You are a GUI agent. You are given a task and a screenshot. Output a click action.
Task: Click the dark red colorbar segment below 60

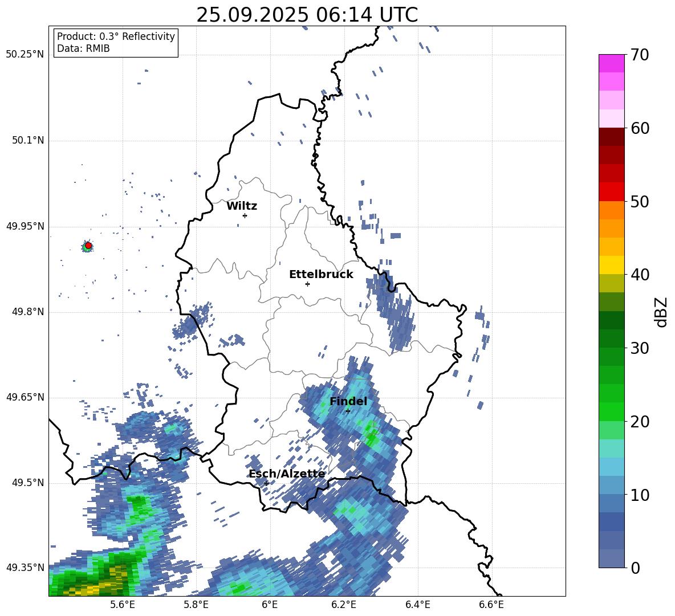click(611, 137)
